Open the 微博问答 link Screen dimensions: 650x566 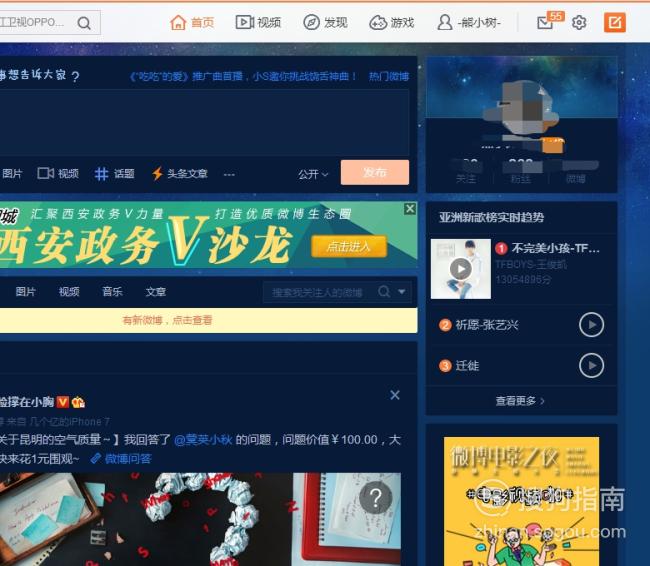[121, 459]
